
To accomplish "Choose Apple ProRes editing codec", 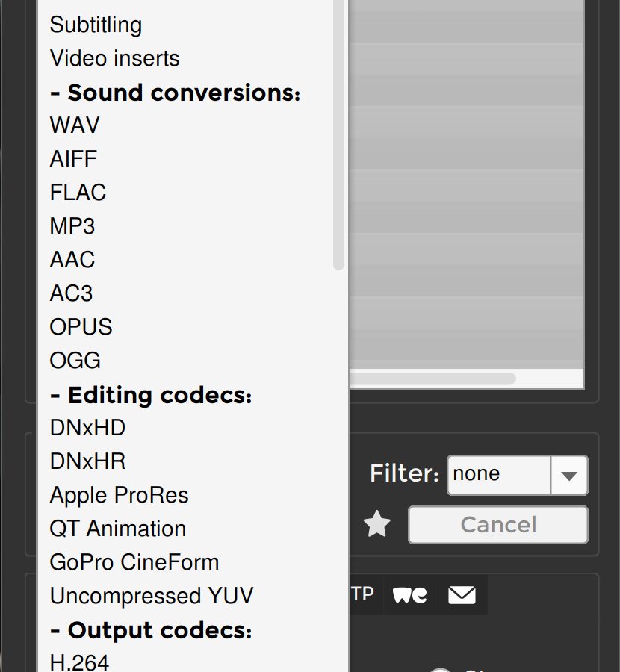I will click(119, 495).
